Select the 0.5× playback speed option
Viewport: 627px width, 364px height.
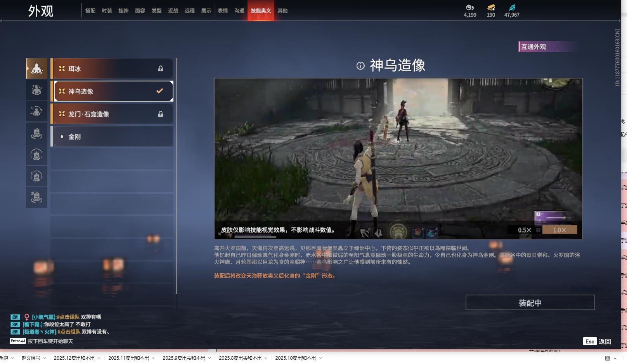(524, 230)
